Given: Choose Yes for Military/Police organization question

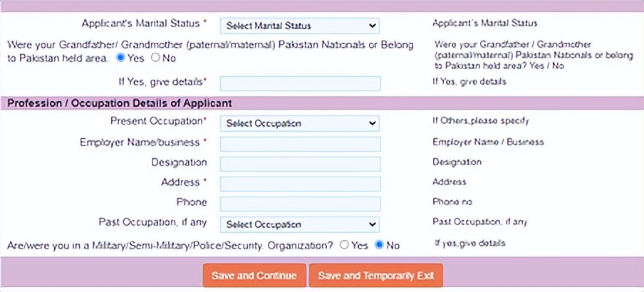Looking at the screenshot, I should tap(344, 245).
